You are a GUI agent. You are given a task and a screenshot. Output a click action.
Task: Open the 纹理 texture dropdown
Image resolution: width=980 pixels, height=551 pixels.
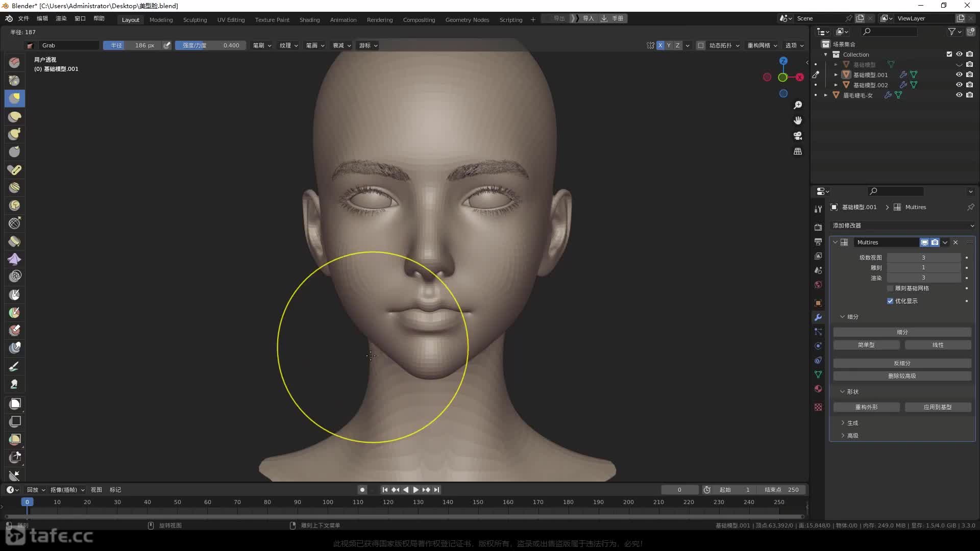tap(288, 45)
